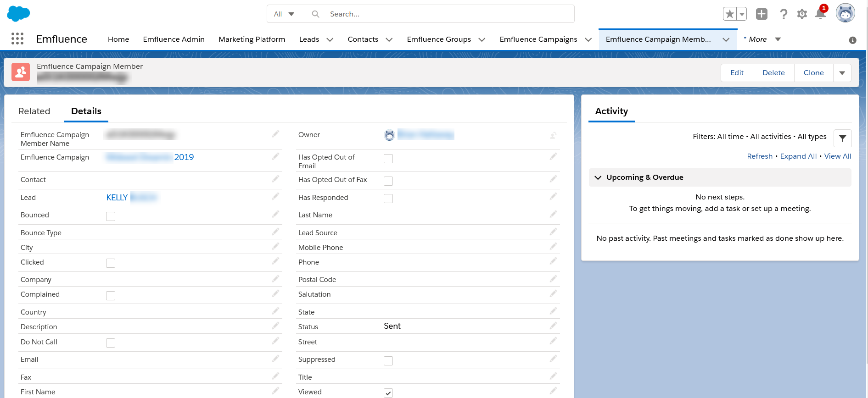The image size is (868, 398).
Task: Go to the Home tab
Action: coord(118,39)
